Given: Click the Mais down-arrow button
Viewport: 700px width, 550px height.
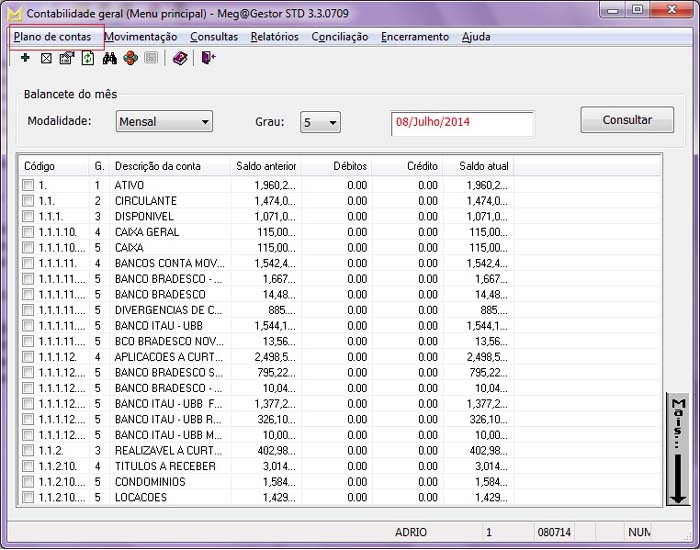Looking at the screenshot, I should 679,450.
